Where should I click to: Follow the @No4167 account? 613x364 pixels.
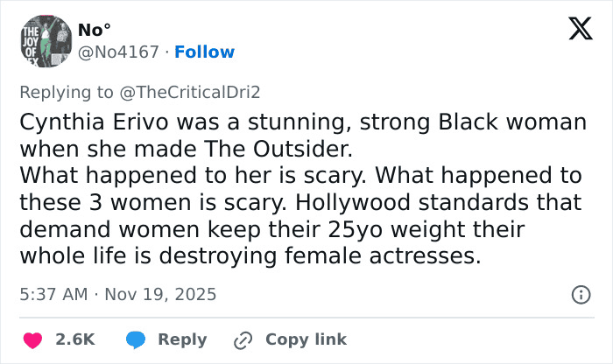point(205,52)
